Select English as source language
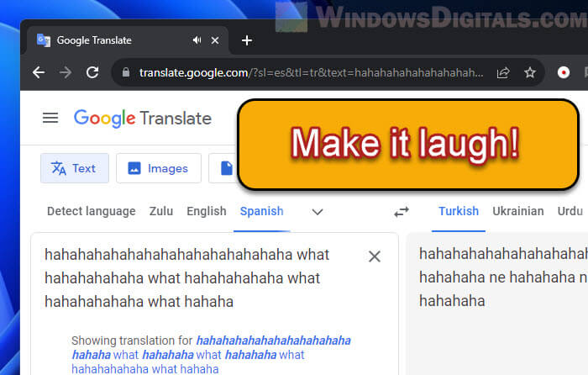588x375 pixels. tap(207, 211)
